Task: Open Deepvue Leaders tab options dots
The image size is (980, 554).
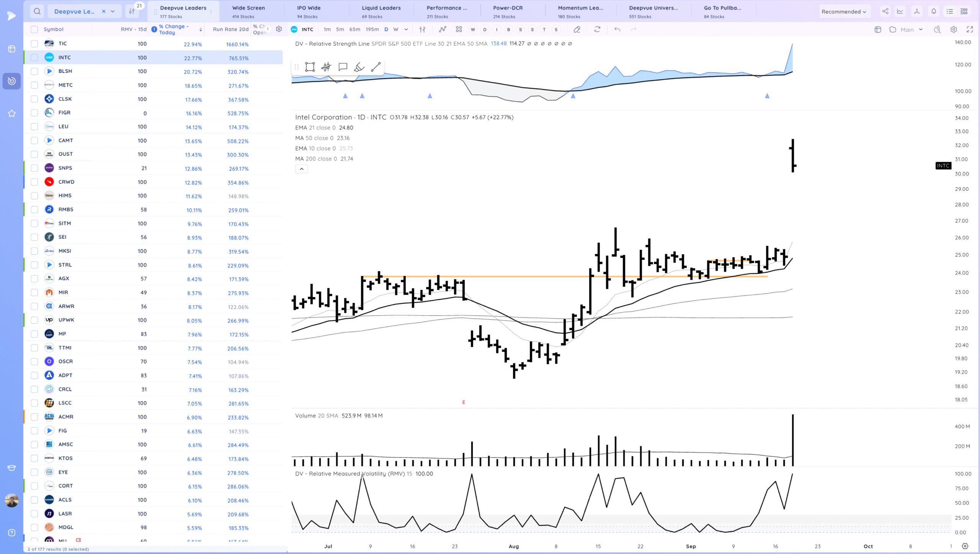Action: [x=211, y=11]
